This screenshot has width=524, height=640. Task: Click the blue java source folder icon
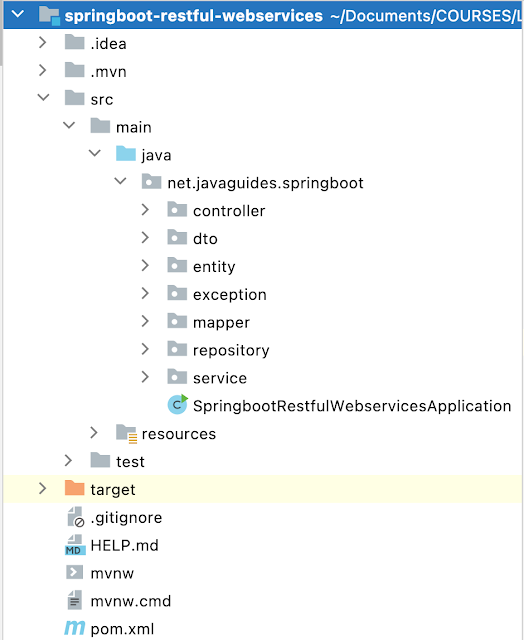coord(126,153)
